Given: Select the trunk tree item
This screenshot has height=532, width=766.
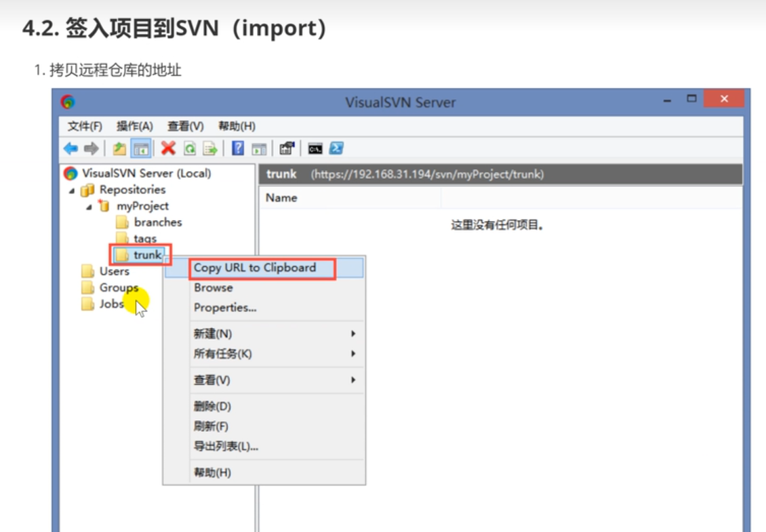Looking at the screenshot, I should tap(148, 255).
